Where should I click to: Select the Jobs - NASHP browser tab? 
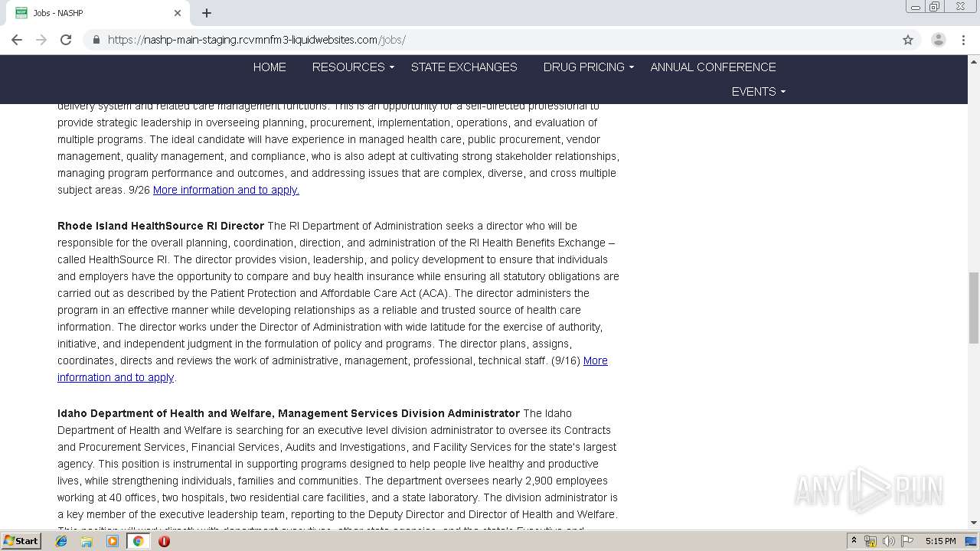pyautogui.click(x=100, y=13)
